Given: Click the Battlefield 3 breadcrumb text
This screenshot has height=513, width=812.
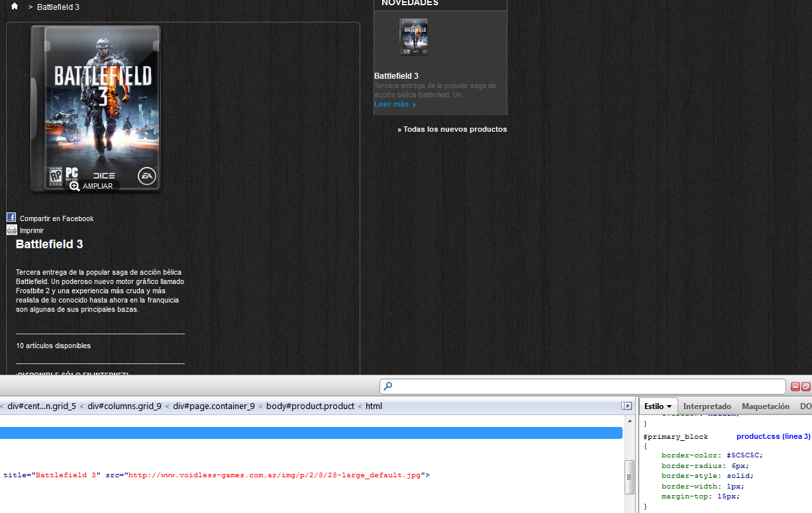Looking at the screenshot, I should coord(58,7).
